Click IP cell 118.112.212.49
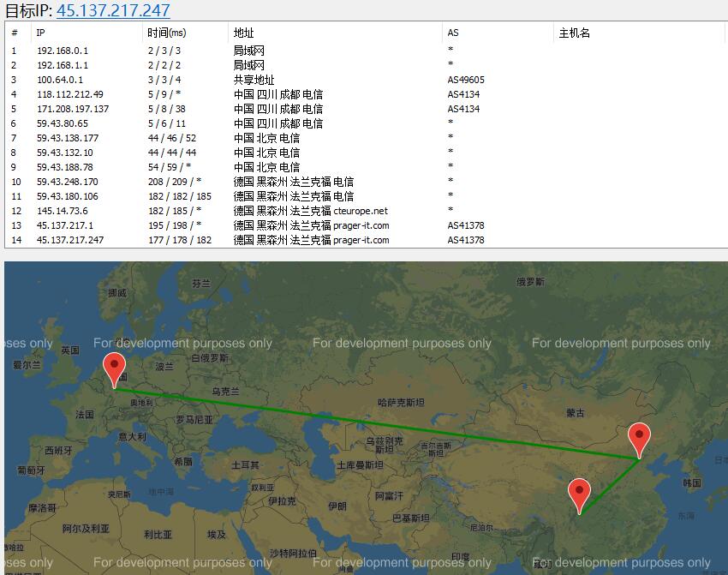The height and width of the screenshot is (575, 728). pos(70,94)
